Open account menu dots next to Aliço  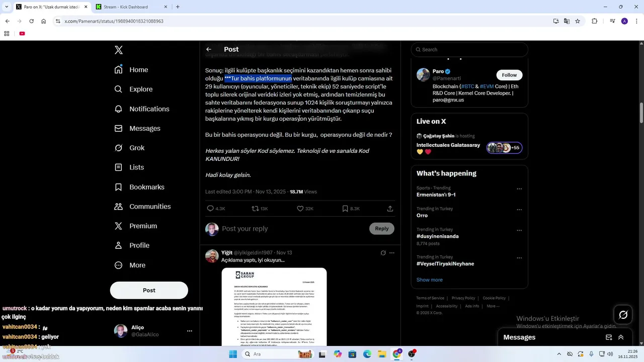click(190, 331)
